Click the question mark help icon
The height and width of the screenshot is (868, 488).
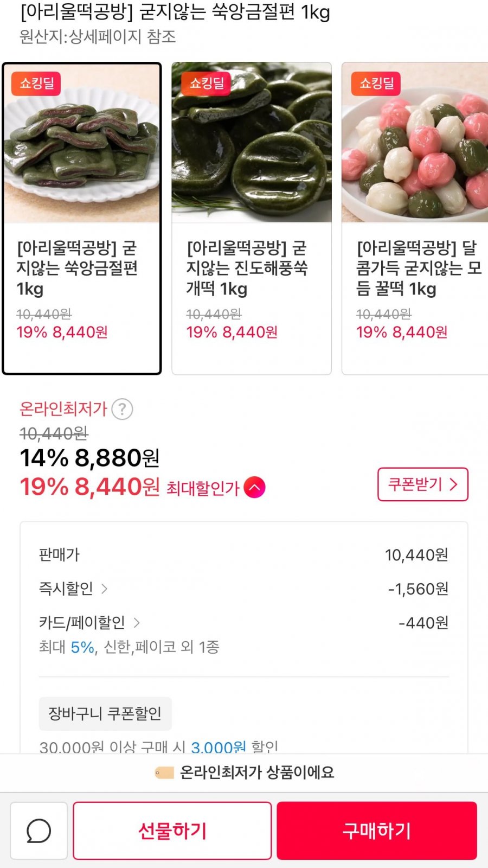tap(122, 409)
